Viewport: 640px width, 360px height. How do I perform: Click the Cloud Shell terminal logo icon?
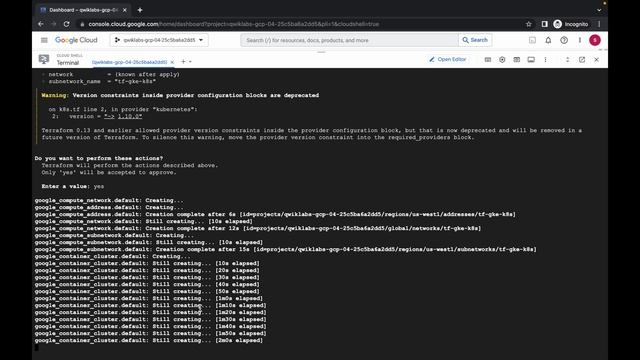coord(44,59)
